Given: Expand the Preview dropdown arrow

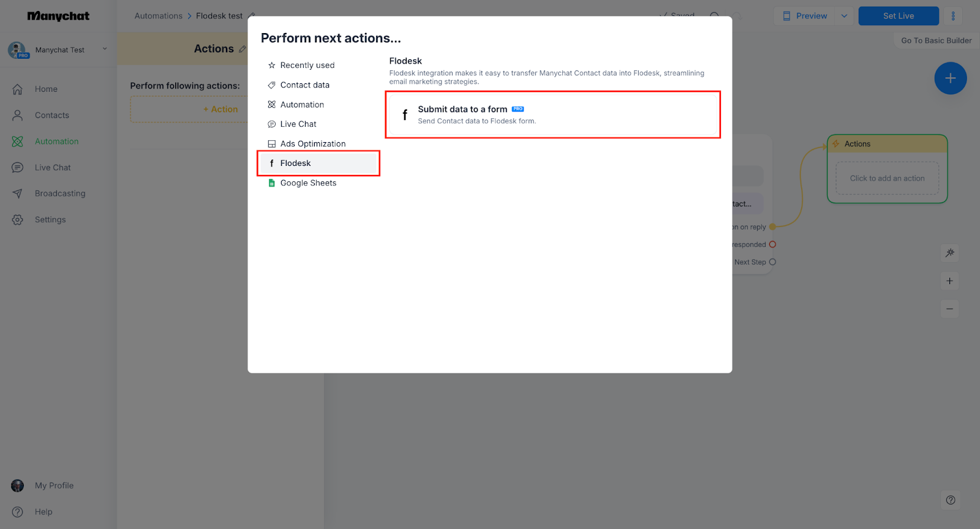Looking at the screenshot, I should (844, 16).
